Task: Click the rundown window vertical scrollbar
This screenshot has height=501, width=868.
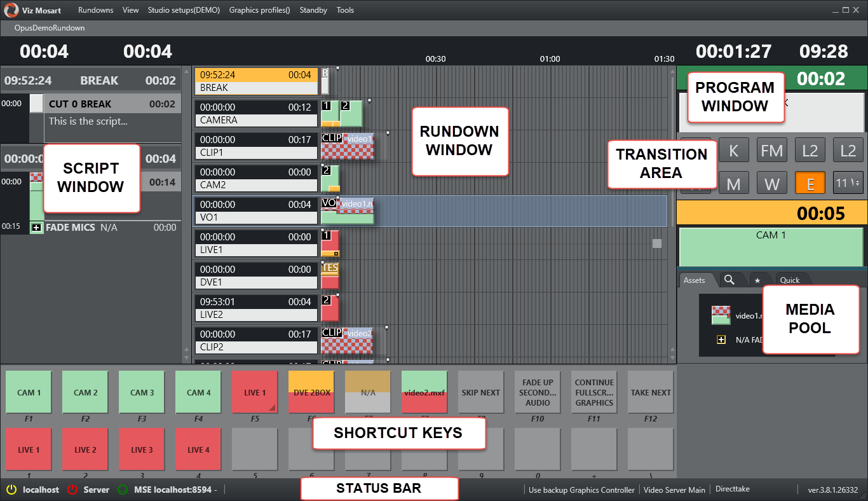Action: tap(672, 152)
